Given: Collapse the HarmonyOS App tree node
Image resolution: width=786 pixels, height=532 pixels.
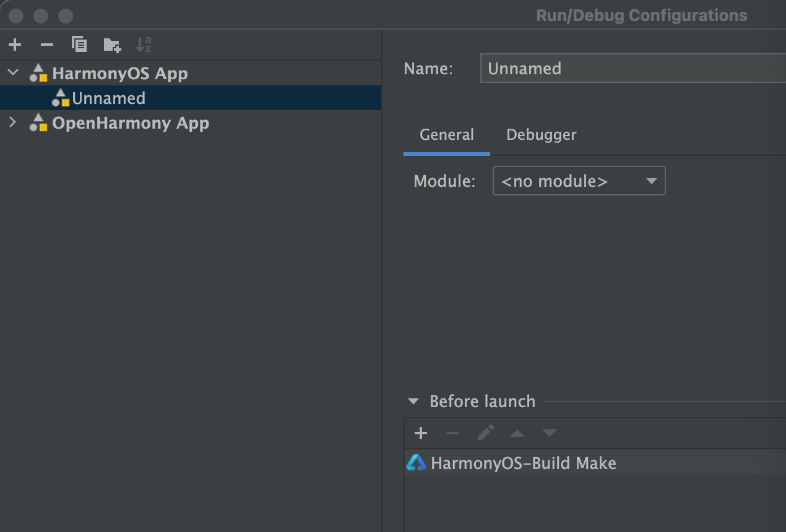Looking at the screenshot, I should [13, 73].
